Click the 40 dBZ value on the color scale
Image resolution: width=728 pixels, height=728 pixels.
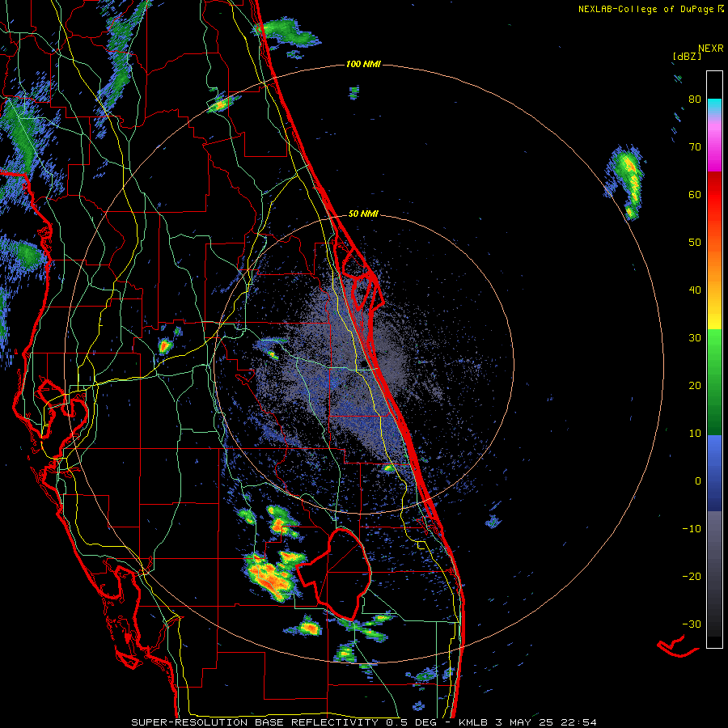(x=695, y=290)
